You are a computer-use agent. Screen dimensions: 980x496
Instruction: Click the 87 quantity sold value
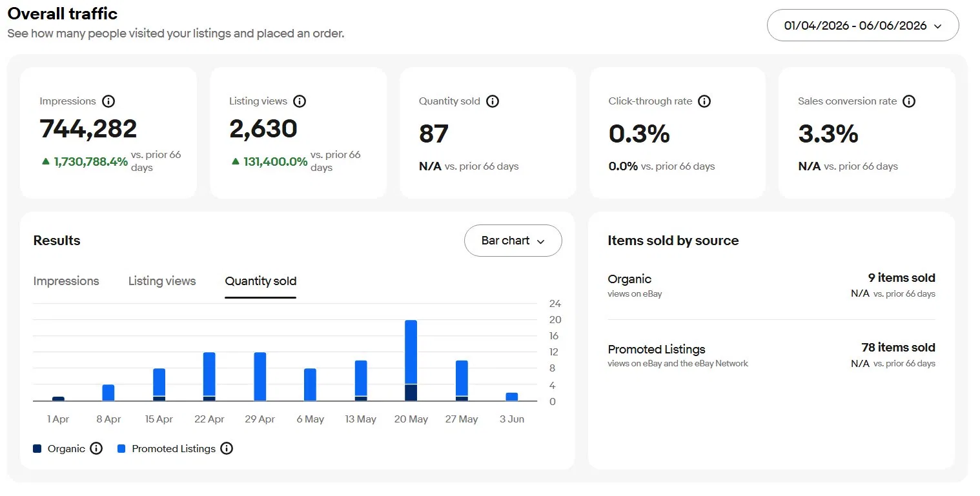coord(434,134)
